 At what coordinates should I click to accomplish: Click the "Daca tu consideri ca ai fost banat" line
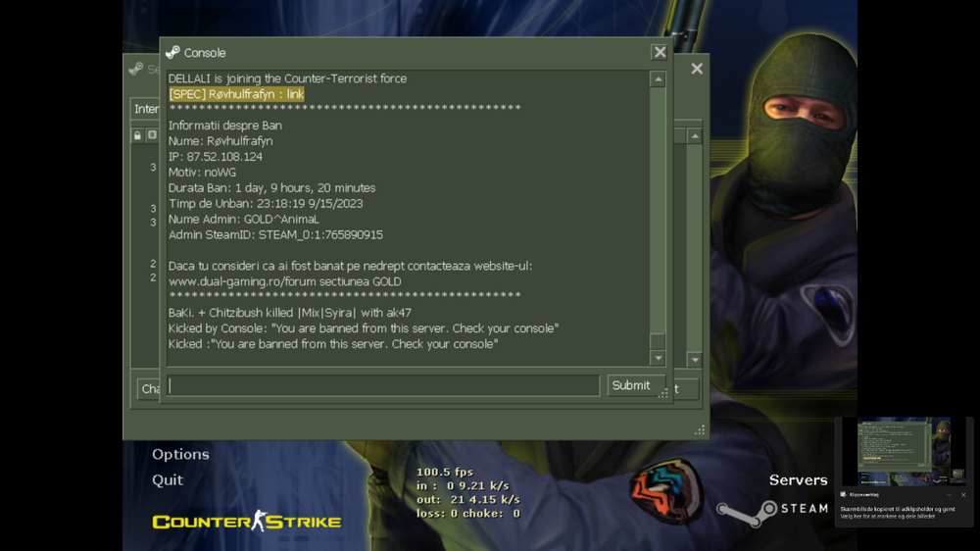point(350,266)
